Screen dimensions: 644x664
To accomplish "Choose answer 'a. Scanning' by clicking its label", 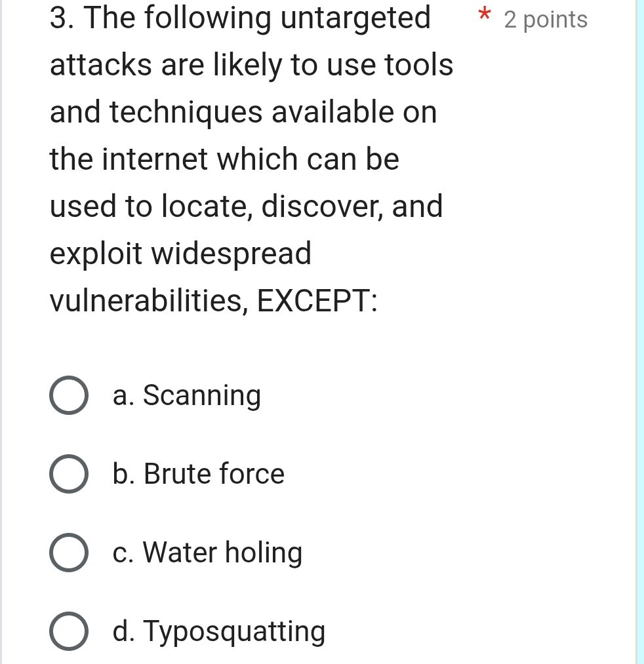I will pos(187,395).
